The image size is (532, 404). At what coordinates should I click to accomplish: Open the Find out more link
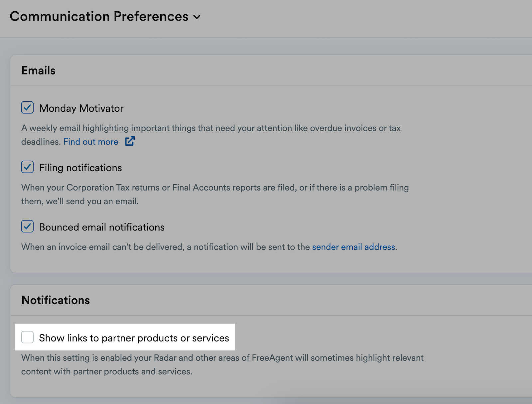pos(91,142)
